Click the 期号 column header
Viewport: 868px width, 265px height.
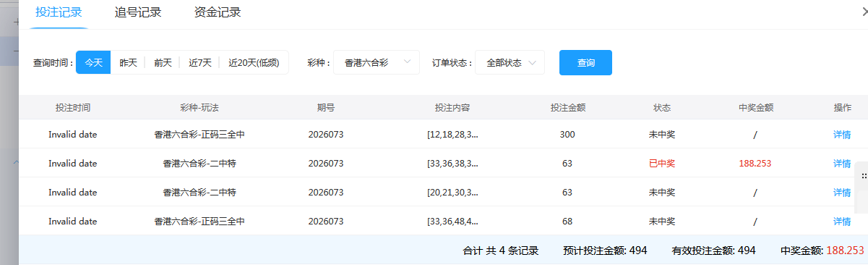[x=326, y=107]
